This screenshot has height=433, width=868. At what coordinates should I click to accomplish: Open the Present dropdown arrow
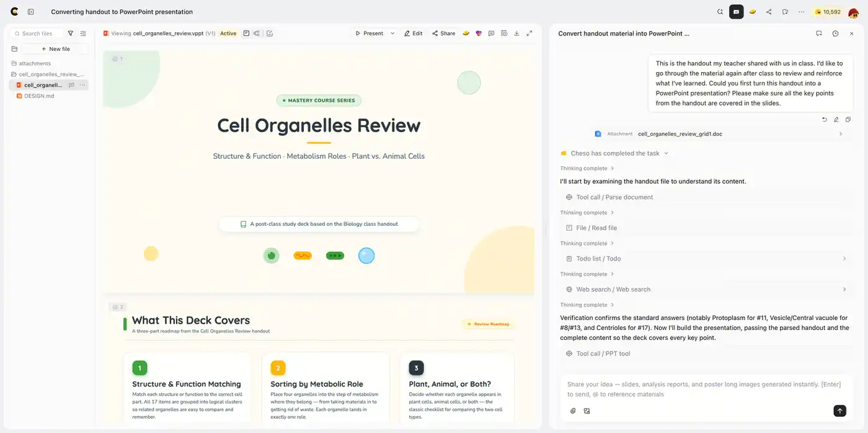(392, 33)
